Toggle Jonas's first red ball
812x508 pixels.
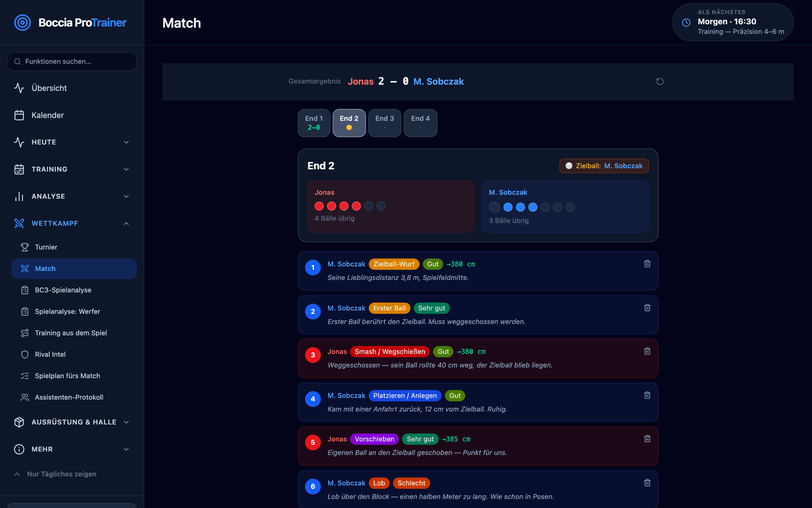tap(319, 206)
